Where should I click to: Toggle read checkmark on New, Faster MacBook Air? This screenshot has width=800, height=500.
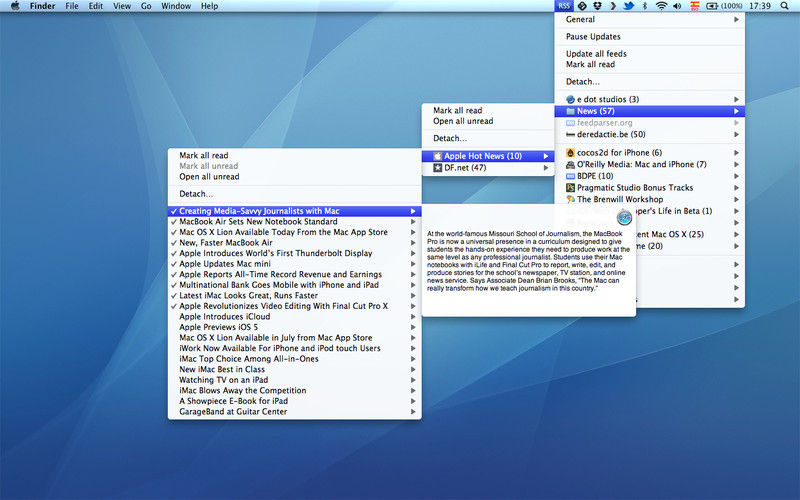point(174,243)
